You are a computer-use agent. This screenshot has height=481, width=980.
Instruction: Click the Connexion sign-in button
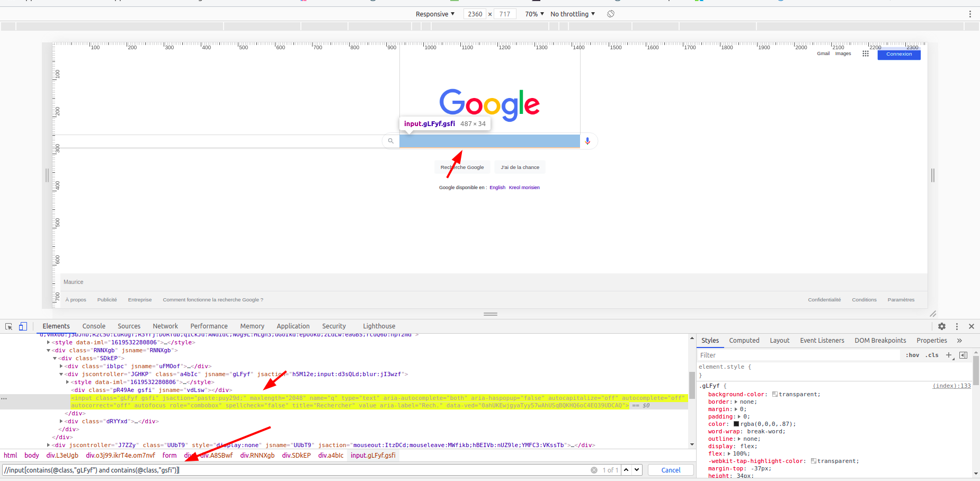tap(899, 54)
